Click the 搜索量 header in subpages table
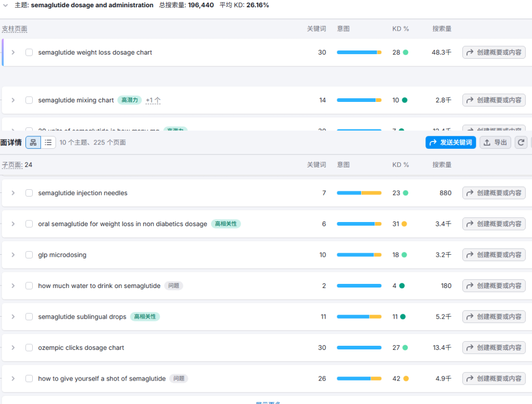The image size is (532, 404). 442,165
